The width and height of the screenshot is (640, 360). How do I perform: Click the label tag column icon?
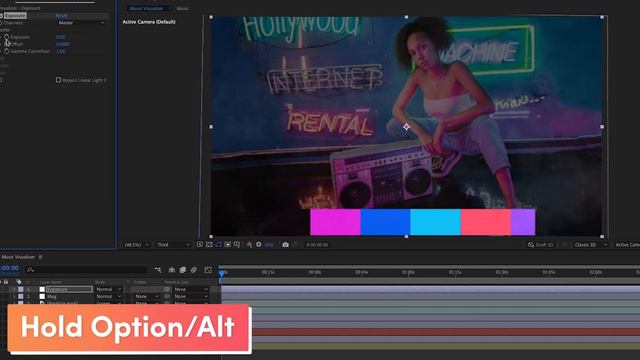click(18, 282)
